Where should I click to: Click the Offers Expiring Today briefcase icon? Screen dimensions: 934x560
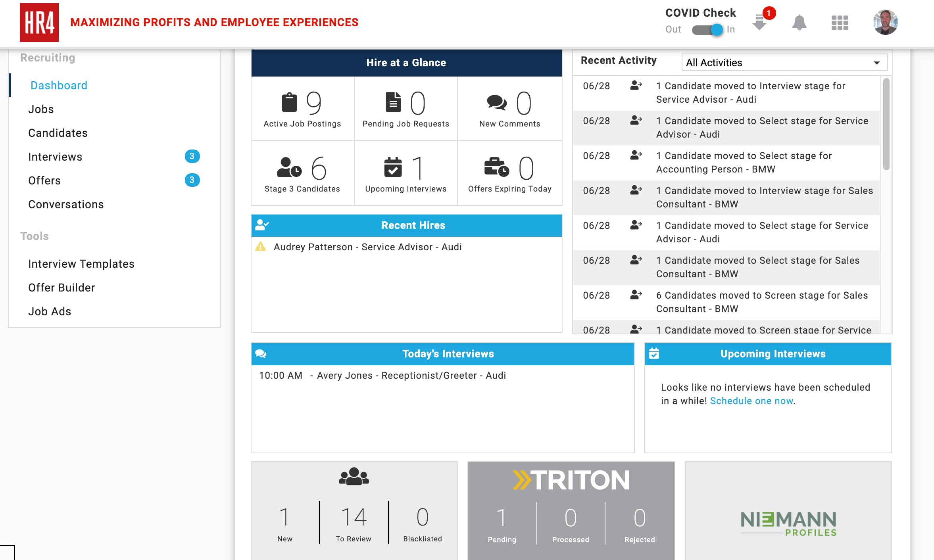click(496, 167)
